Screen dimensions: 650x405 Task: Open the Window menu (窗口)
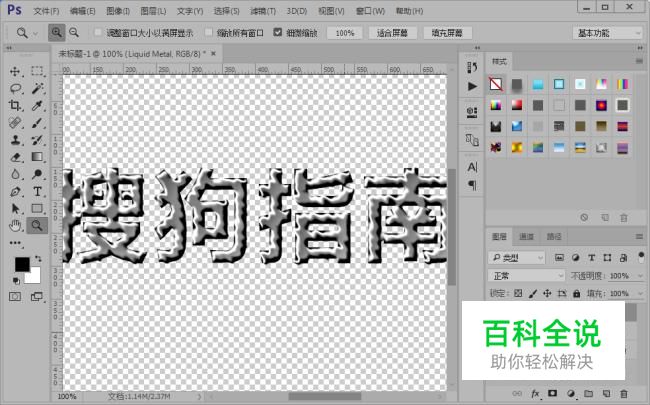370,11
